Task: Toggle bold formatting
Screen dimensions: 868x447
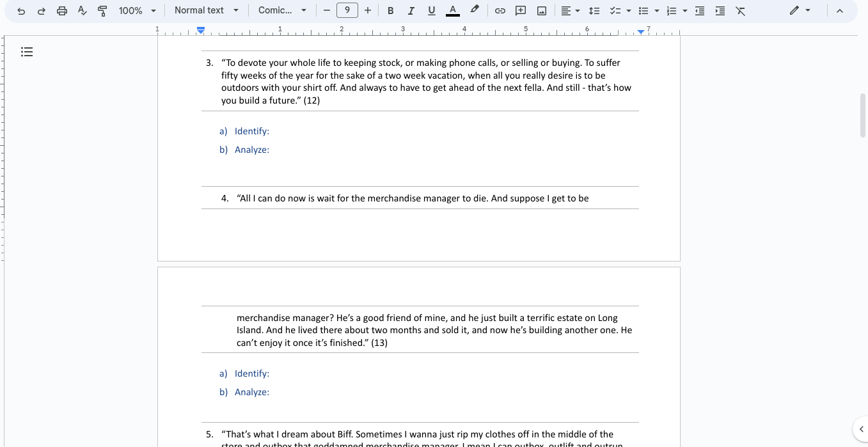Action: (x=391, y=10)
